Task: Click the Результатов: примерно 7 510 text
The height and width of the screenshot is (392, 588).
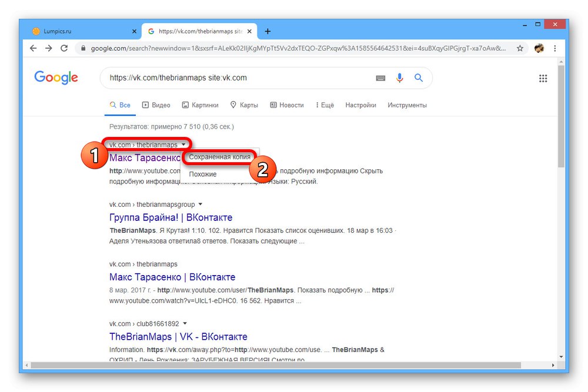Action: (x=172, y=127)
